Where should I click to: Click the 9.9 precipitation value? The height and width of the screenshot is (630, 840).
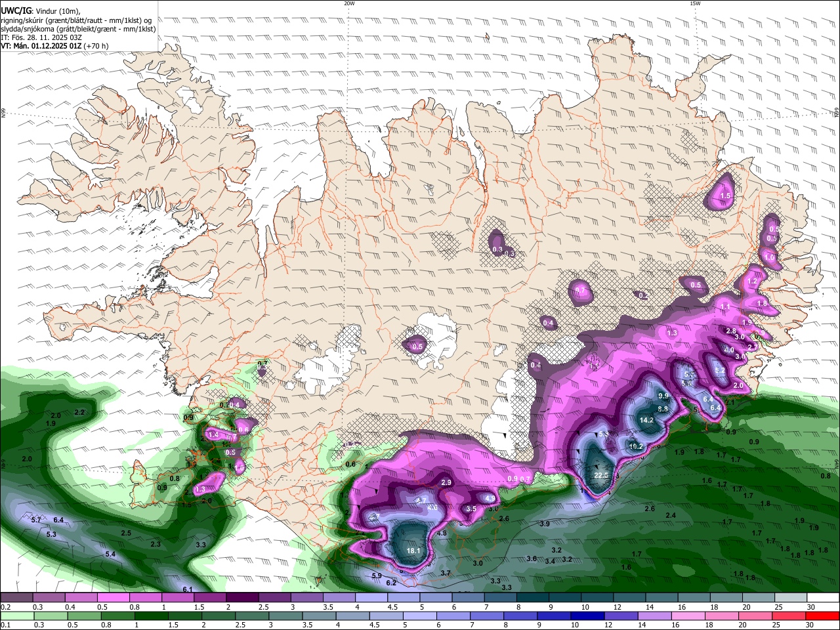click(x=663, y=396)
